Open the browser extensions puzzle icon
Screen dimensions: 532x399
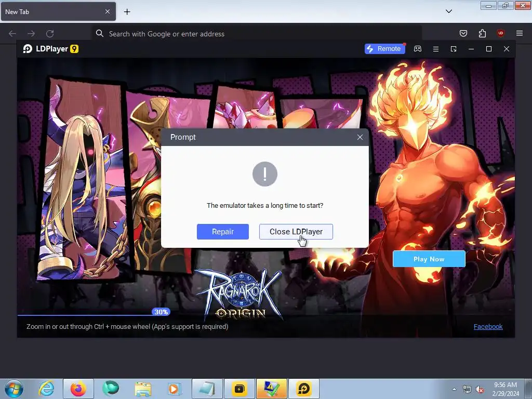(482, 33)
